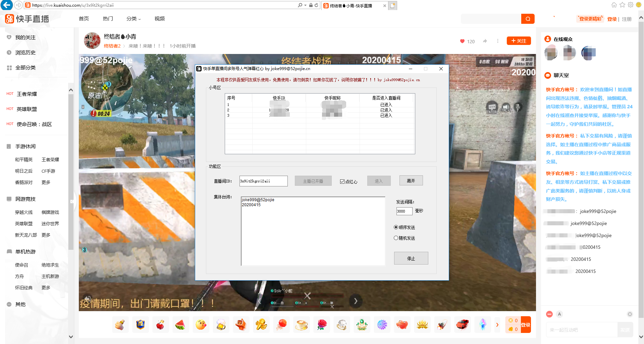Click the orange search magnifier button
The width and height of the screenshot is (644, 344).
tap(528, 19)
